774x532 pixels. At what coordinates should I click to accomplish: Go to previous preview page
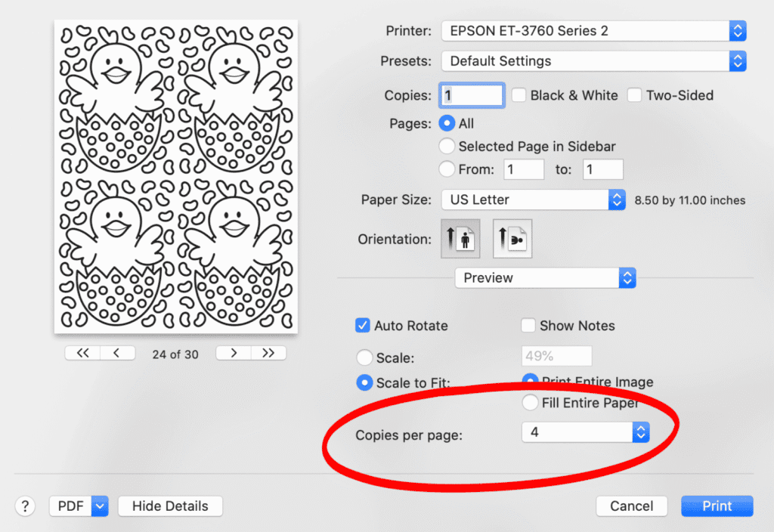(x=117, y=353)
